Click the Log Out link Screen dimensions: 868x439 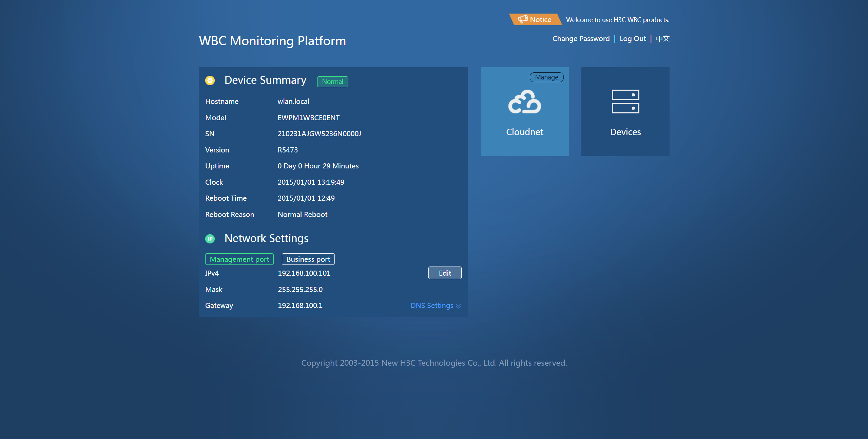633,39
